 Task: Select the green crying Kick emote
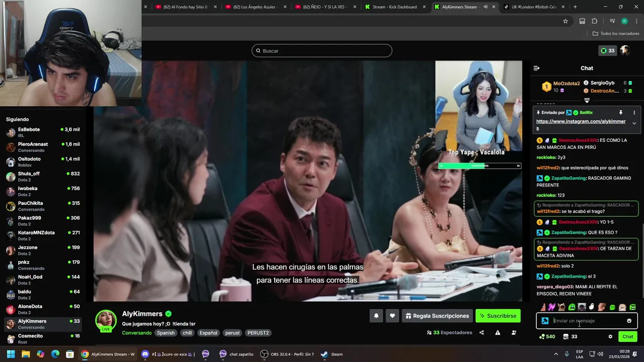[x=572, y=307]
